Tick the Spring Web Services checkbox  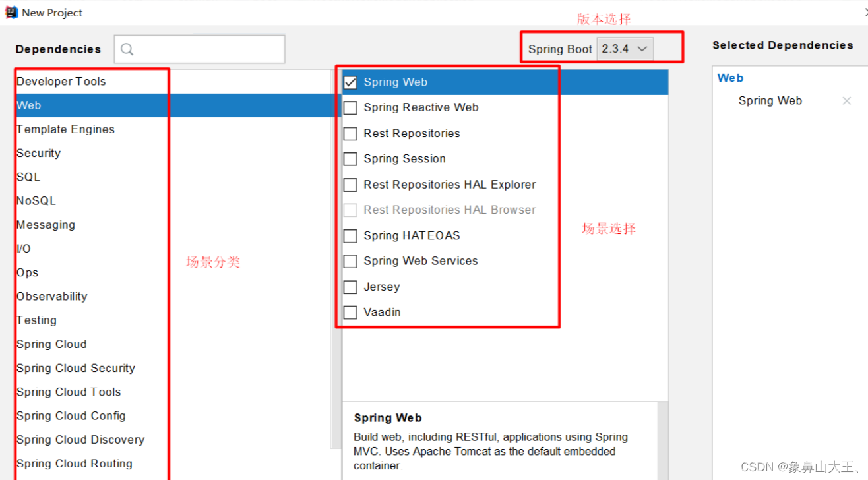click(x=350, y=261)
